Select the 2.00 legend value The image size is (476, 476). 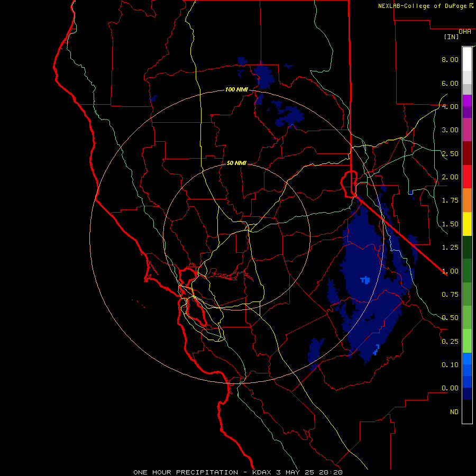pos(450,177)
